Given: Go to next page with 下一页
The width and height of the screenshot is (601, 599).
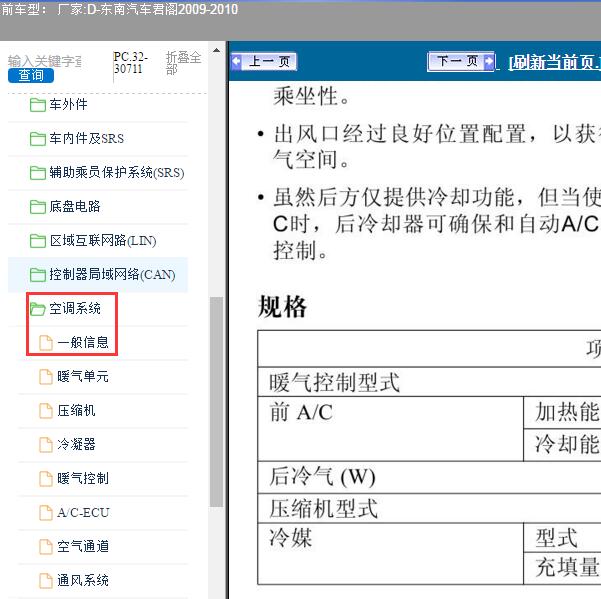Looking at the screenshot, I should (x=461, y=61).
